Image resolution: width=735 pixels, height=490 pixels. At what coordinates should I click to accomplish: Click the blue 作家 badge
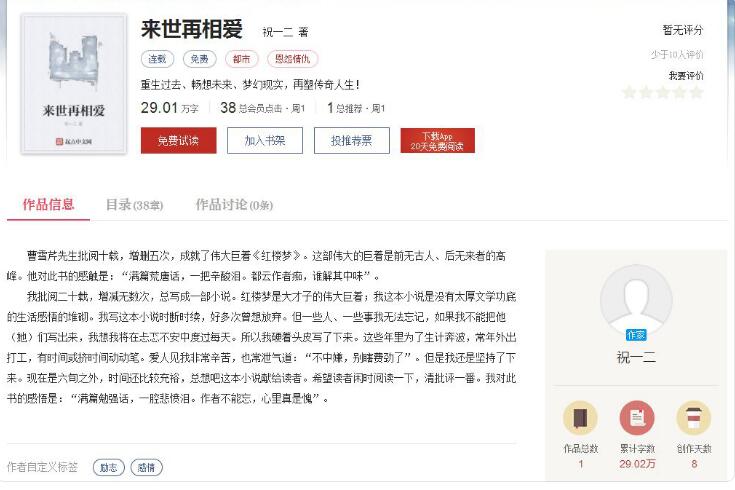[636, 335]
